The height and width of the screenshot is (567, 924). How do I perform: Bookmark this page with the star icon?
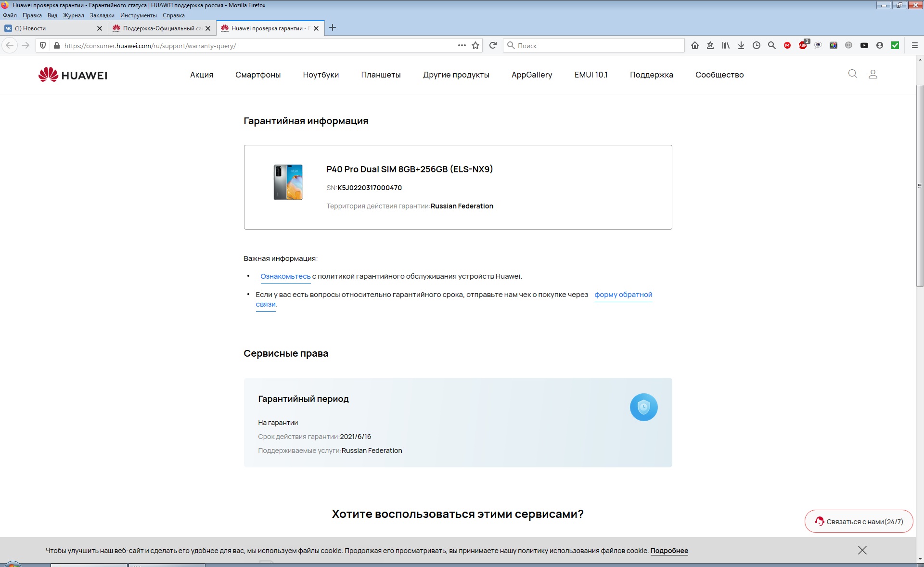[475, 45]
